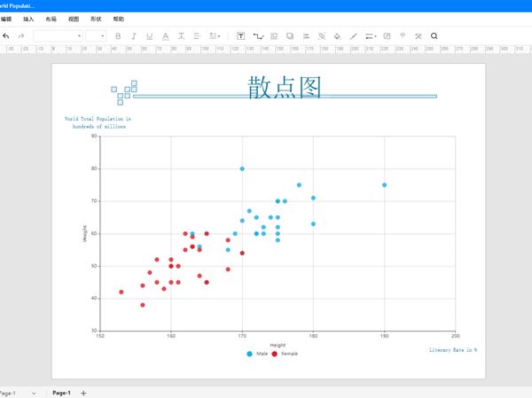The width and height of the screenshot is (532, 398).
Task: Select the text box tool
Action: coord(240,36)
